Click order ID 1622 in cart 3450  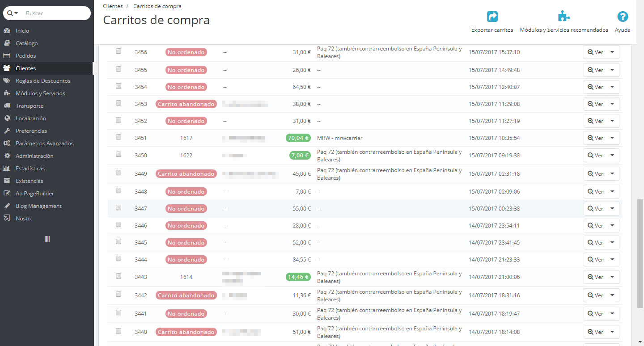tap(186, 156)
